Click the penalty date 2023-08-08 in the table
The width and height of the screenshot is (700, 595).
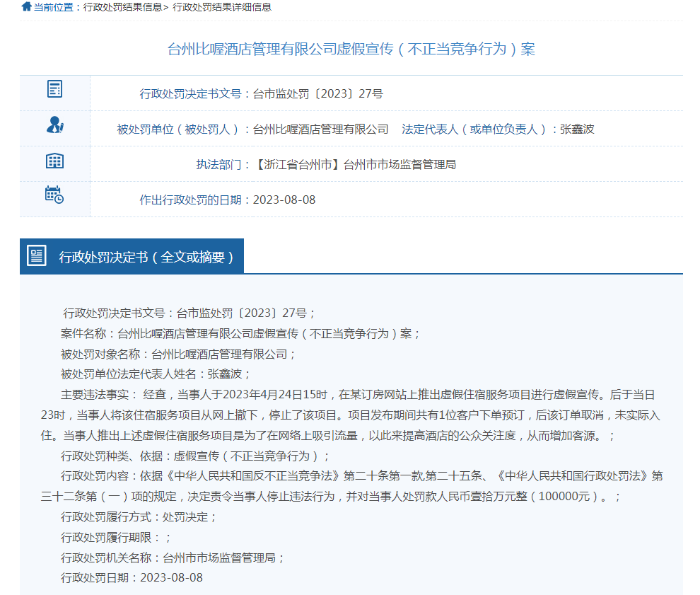[x=284, y=200]
